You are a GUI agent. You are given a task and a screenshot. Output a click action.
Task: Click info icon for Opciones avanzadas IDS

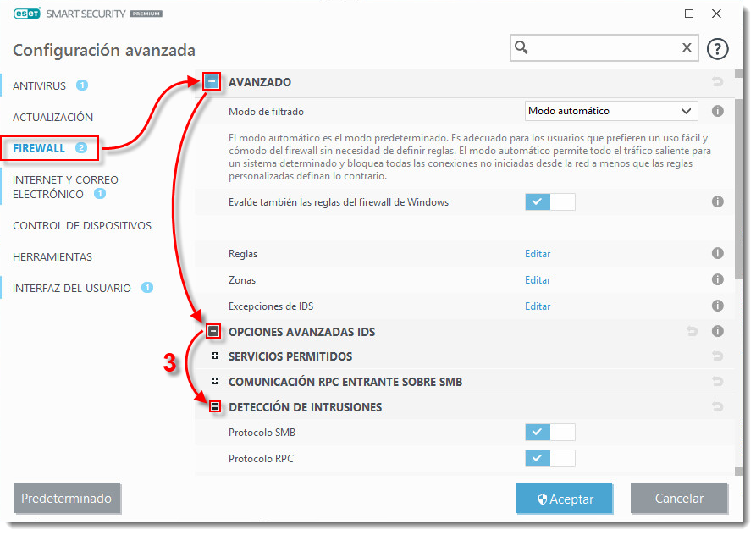717,332
